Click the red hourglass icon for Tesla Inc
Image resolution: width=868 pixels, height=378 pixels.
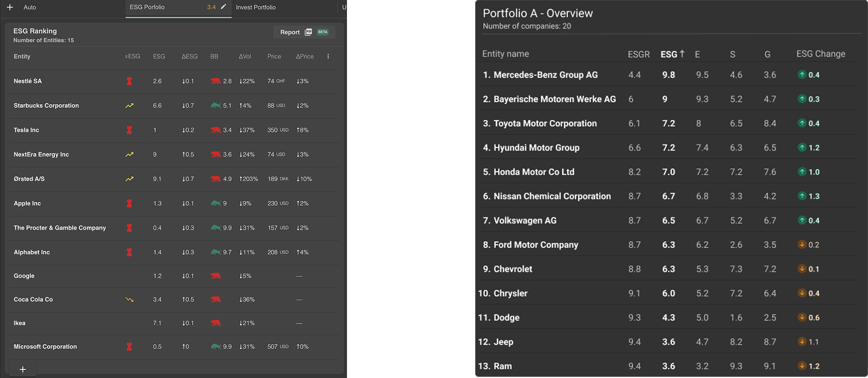129,130
